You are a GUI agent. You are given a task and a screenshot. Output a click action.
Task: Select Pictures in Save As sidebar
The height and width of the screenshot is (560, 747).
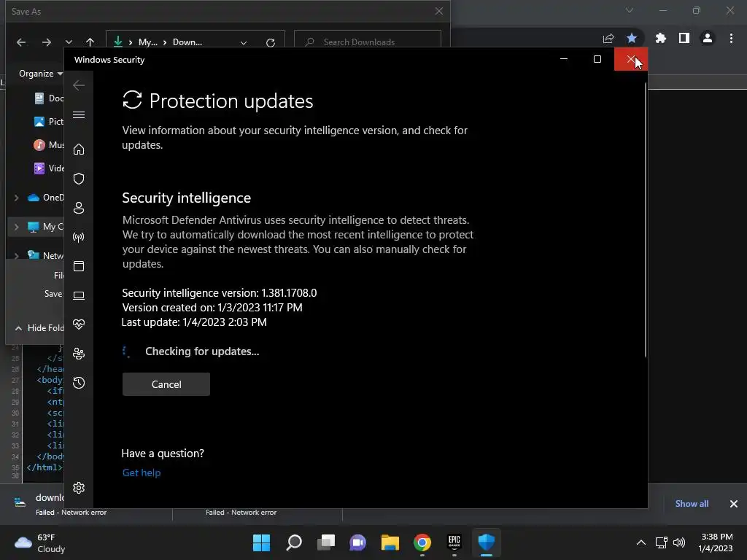coord(49,122)
